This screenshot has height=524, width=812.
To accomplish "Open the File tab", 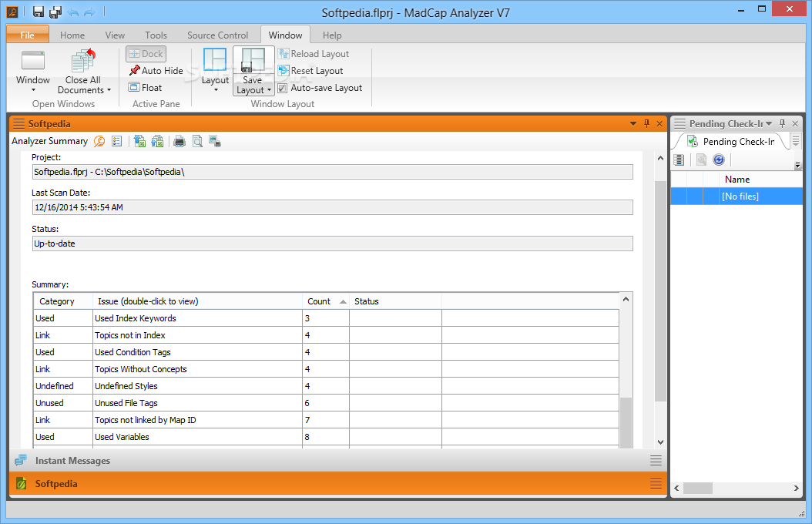I will [x=28, y=35].
